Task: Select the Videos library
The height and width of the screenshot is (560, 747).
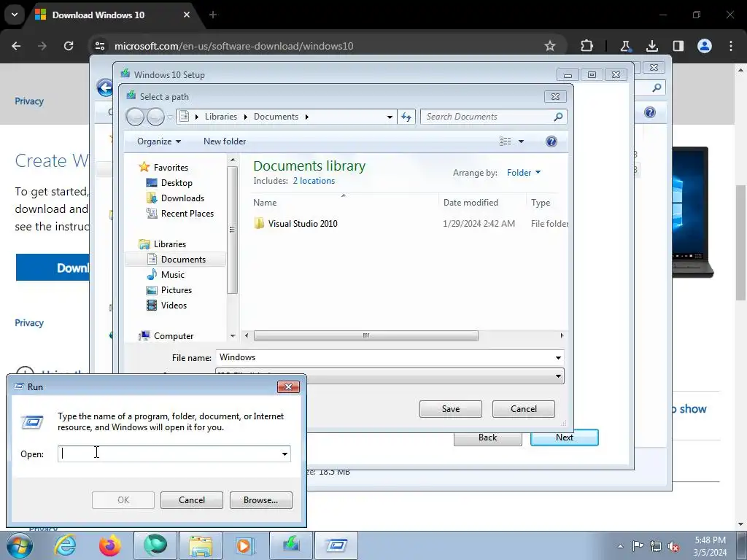Action: (174, 306)
